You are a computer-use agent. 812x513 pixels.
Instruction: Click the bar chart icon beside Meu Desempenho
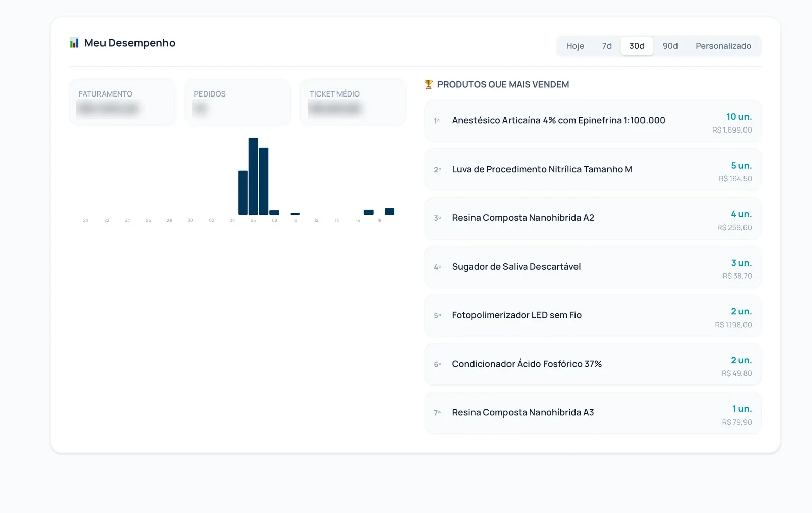pyautogui.click(x=74, y=43)
